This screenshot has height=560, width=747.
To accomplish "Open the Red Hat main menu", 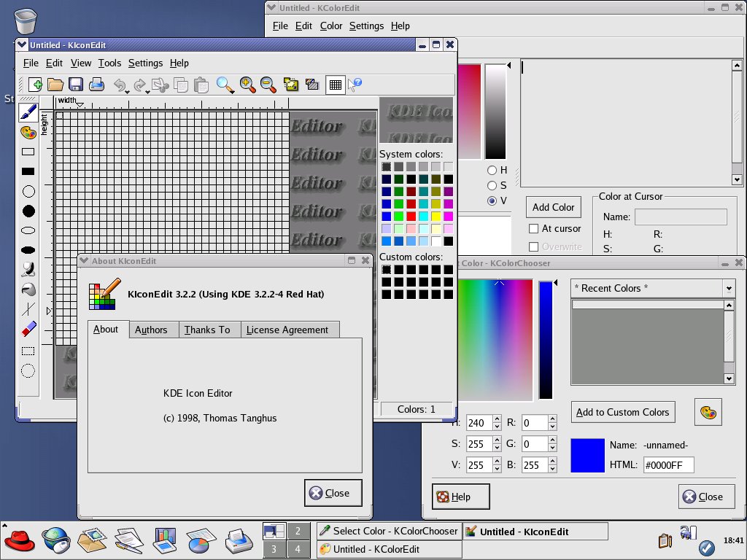I will [x=20, y=540].
